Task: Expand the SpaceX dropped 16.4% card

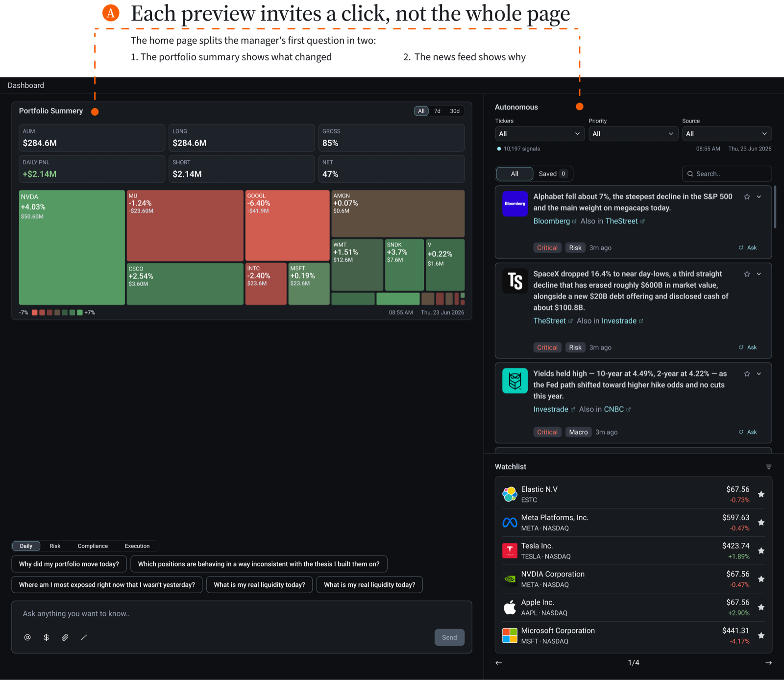Action: click(759, 274)
